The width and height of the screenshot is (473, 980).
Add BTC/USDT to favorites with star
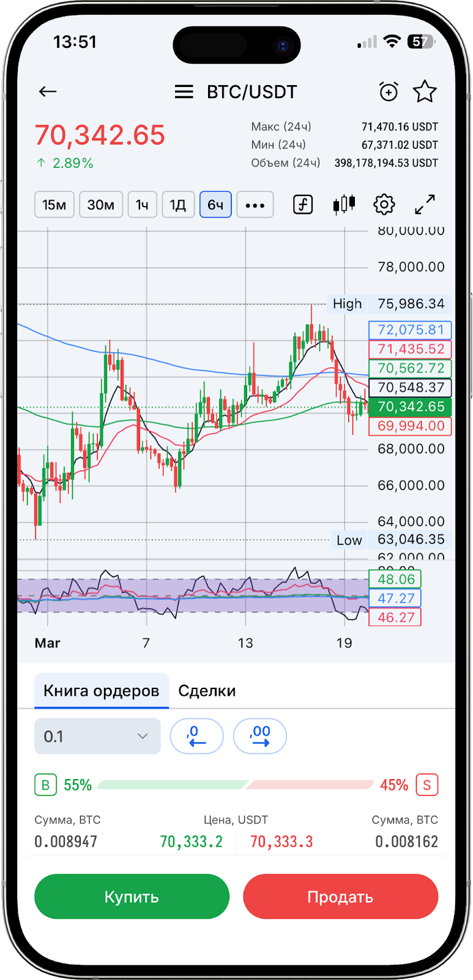click(425, 92)
